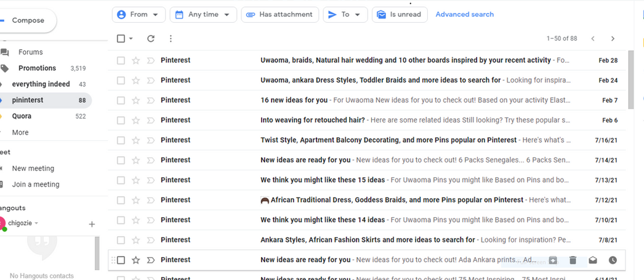Open the Forums label
This screenshot has width=644, height=280.
[30, 52]
